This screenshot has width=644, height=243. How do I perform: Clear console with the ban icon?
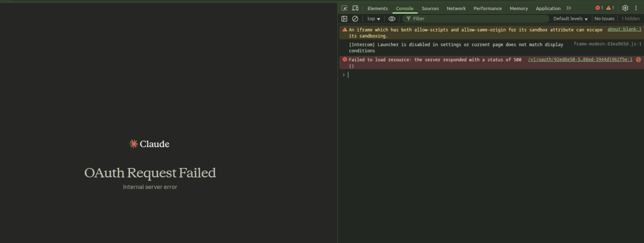pyautogui.click(x=355, y=19)
